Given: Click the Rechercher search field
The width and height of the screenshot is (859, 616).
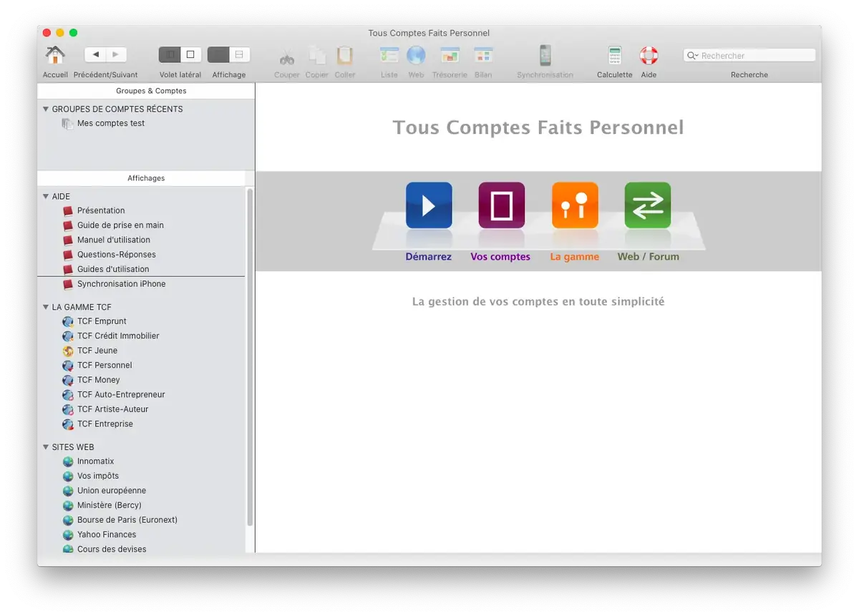Looking at the screenshot, I should click(749, 54).
